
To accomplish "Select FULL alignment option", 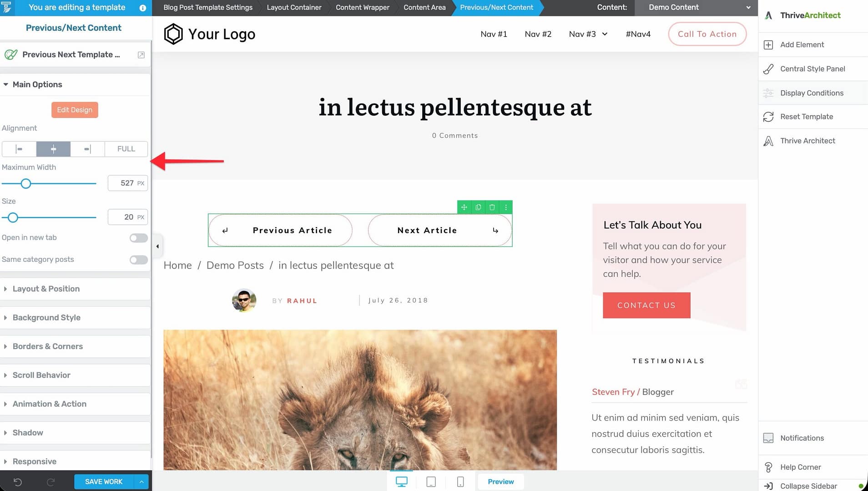I will click(126, 149).
